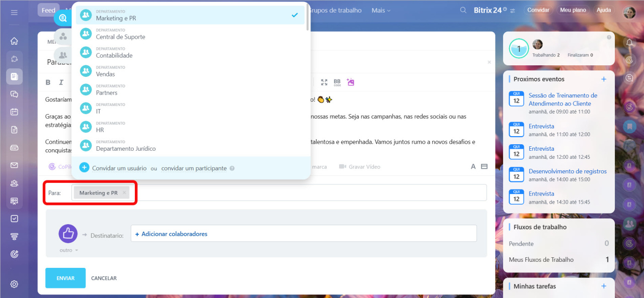Click the Pendente workflows row

[559, 243]
